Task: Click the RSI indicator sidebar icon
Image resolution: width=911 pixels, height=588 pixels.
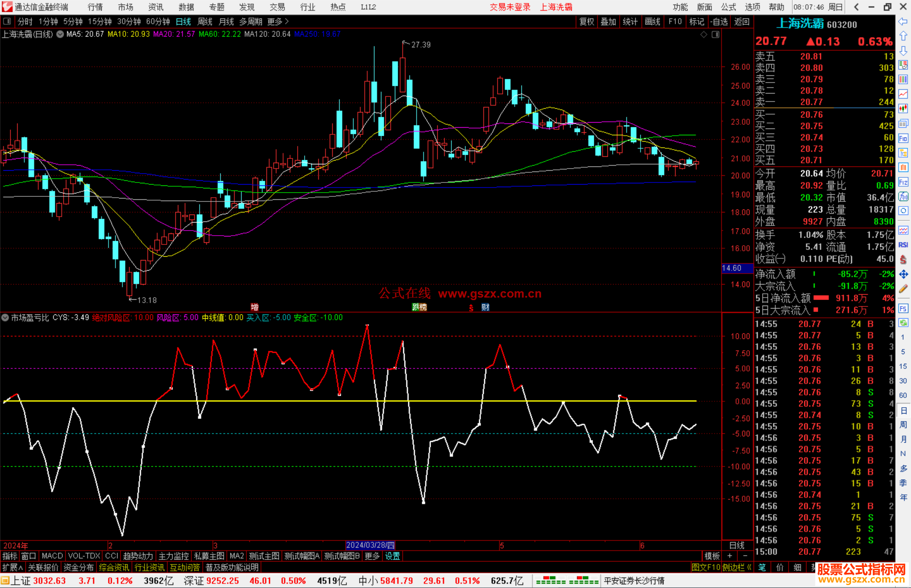Action: 903,245
